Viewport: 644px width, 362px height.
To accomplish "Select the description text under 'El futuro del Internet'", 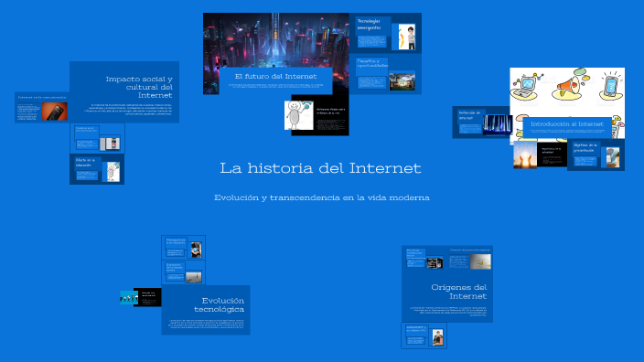I will point(276,86).
